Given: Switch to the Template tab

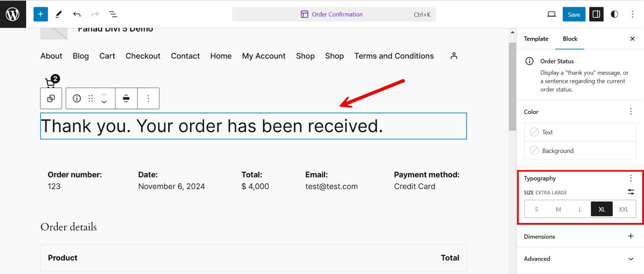Looking at the screenshot, I should (x=536, y=39).
